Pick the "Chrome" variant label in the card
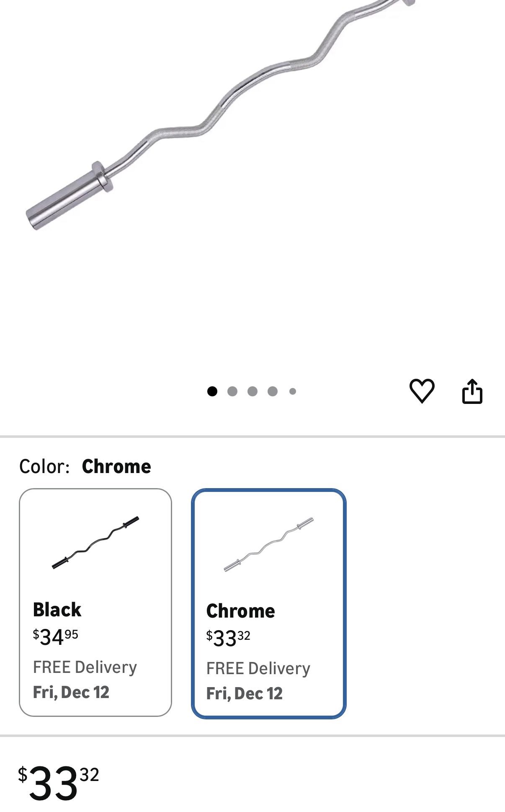The height and width of the screenshot is (812, 505). tap(240, 611)
